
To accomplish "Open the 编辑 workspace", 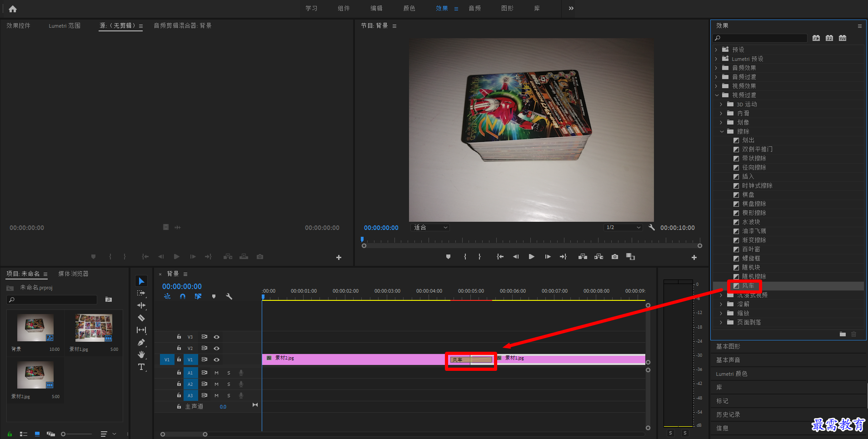I will click(376, 8).
